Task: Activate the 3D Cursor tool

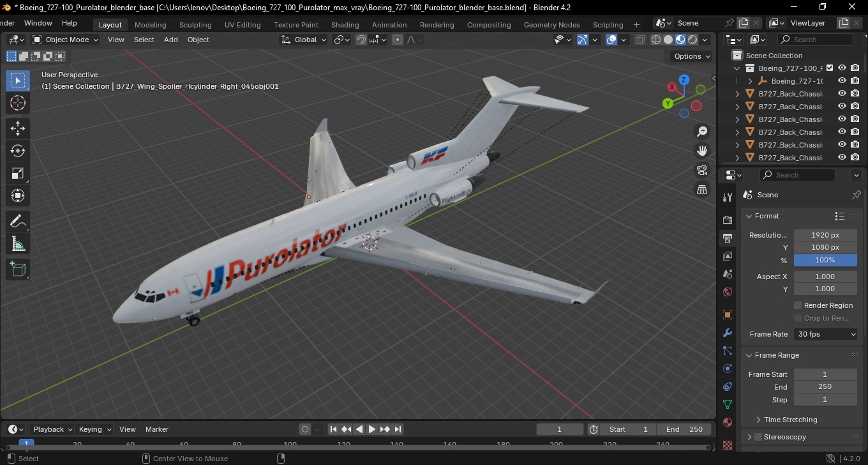Action: (18, 103)
